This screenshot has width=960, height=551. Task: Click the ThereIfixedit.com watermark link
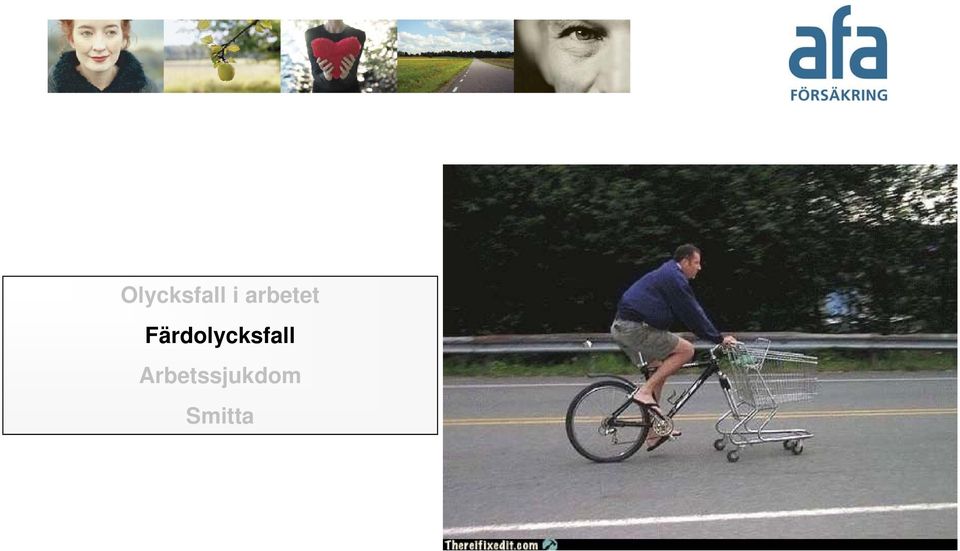click(x=491, y=545)
